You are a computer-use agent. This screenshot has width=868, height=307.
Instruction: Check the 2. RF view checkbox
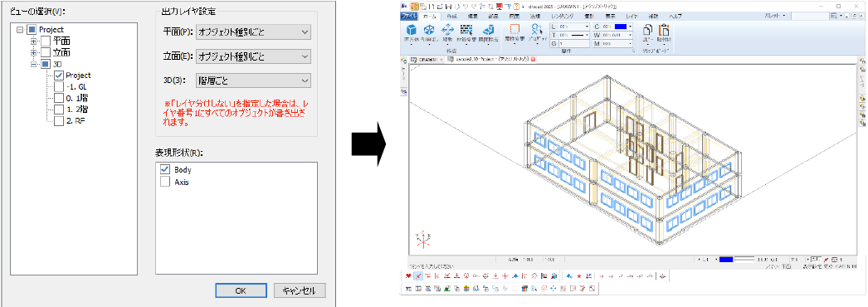click(x=59, y=121)
